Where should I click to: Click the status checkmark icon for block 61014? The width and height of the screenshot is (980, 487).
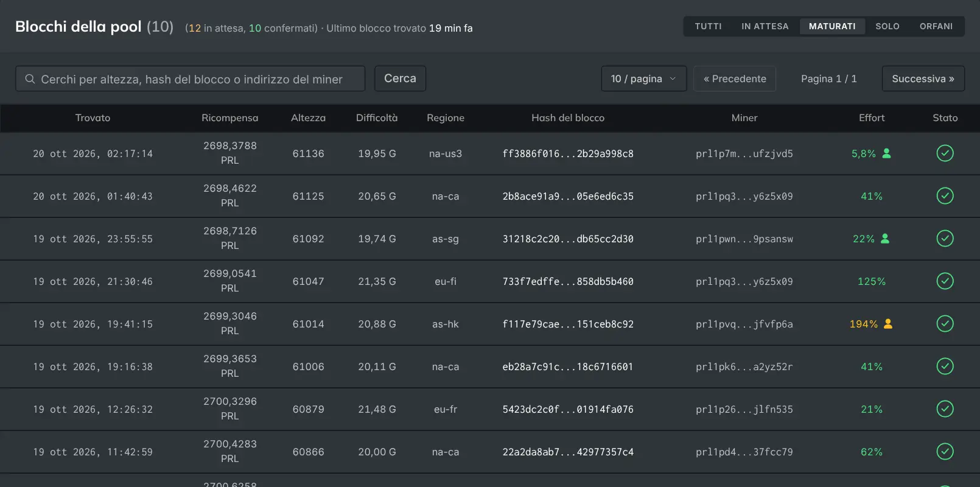pos(945,324)
